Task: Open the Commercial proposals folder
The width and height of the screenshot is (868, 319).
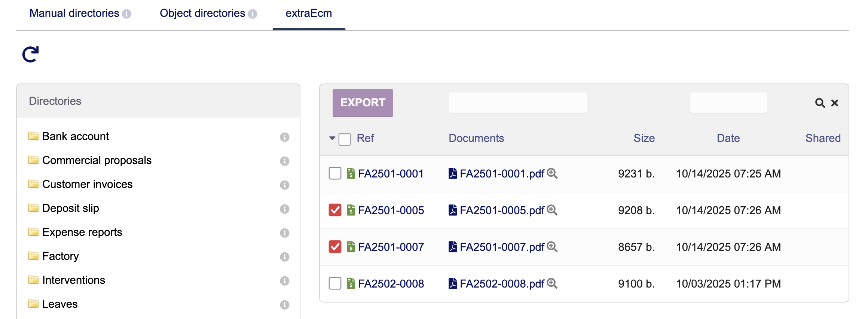Action: 97,160
